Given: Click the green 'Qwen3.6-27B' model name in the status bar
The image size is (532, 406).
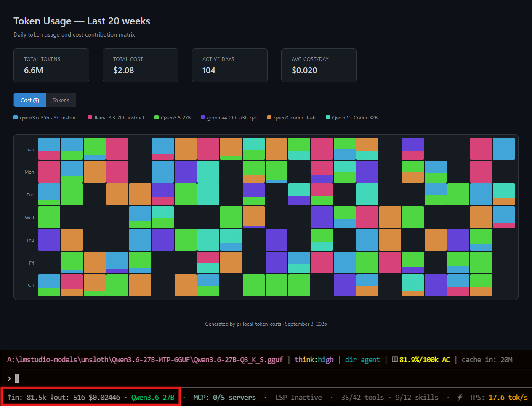Looking at the screenshot, I should click(153, 397).
